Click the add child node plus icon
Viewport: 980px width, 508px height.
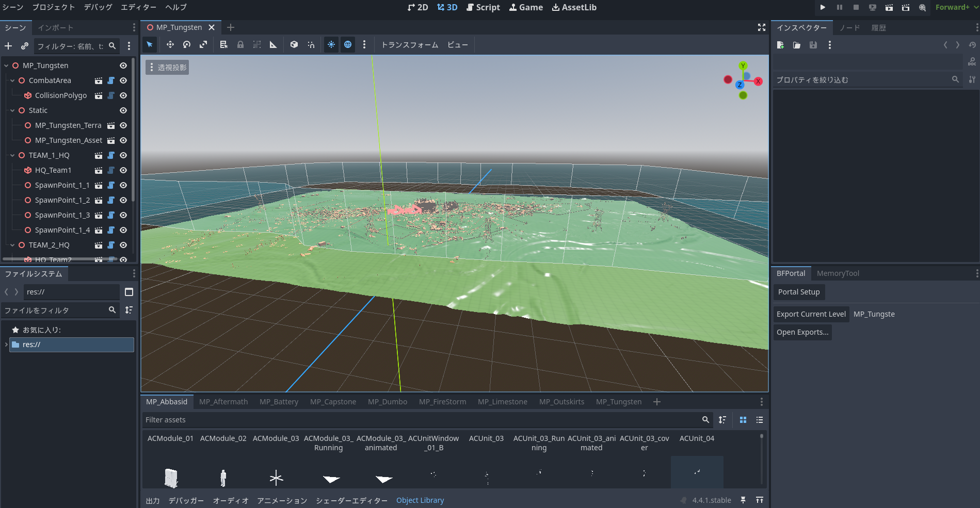[x=8, y=46]
